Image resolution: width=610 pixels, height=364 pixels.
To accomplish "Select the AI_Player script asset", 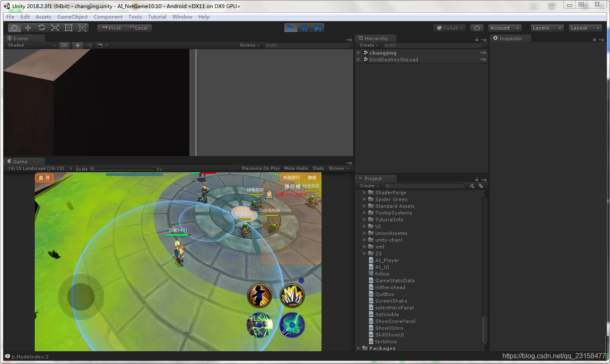I will click(387, 260).
